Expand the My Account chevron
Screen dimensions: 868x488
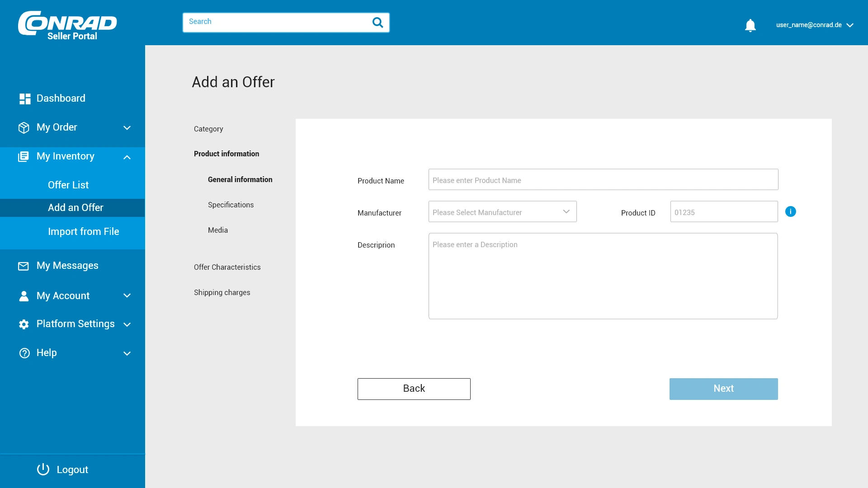pyautogui.click(x=127, y=296)
